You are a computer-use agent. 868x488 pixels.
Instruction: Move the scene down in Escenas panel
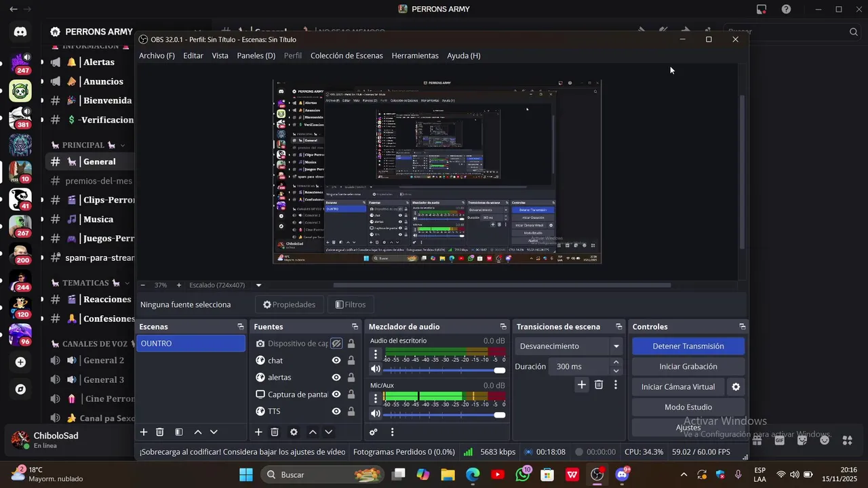(214, 432)
